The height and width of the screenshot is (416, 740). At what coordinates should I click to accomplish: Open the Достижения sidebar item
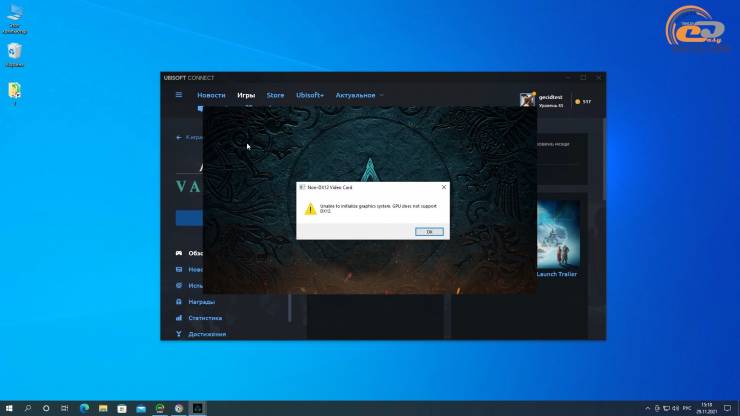tap(207, 334)
